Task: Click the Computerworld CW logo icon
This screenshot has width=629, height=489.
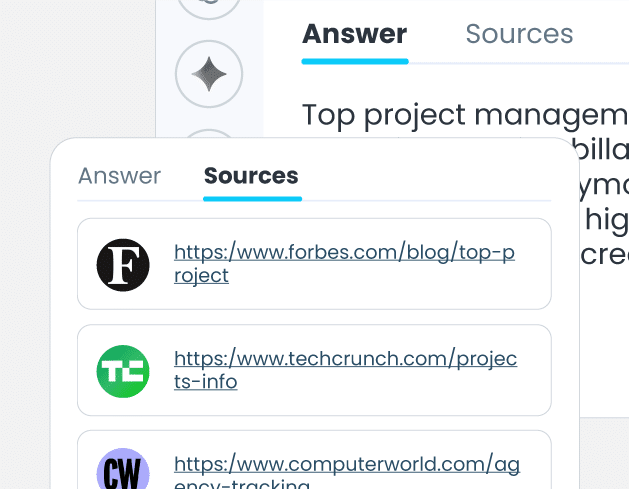Action: (123, 470)
